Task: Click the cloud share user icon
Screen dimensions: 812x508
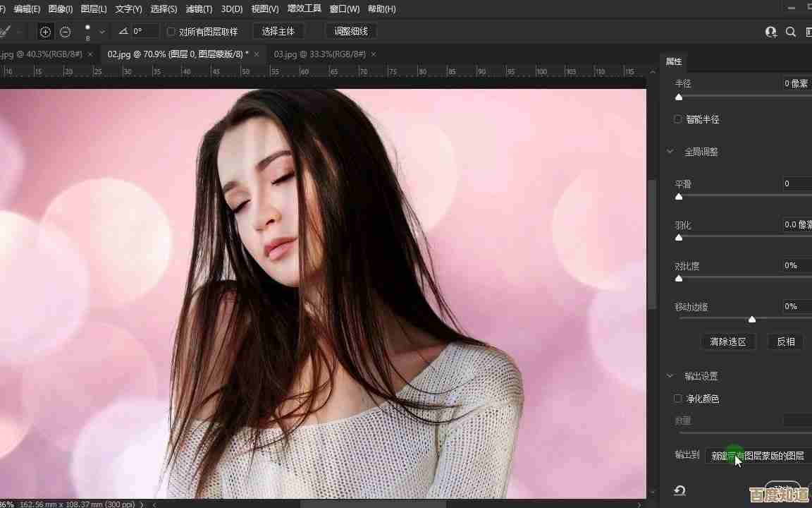Action: (771, 32)
